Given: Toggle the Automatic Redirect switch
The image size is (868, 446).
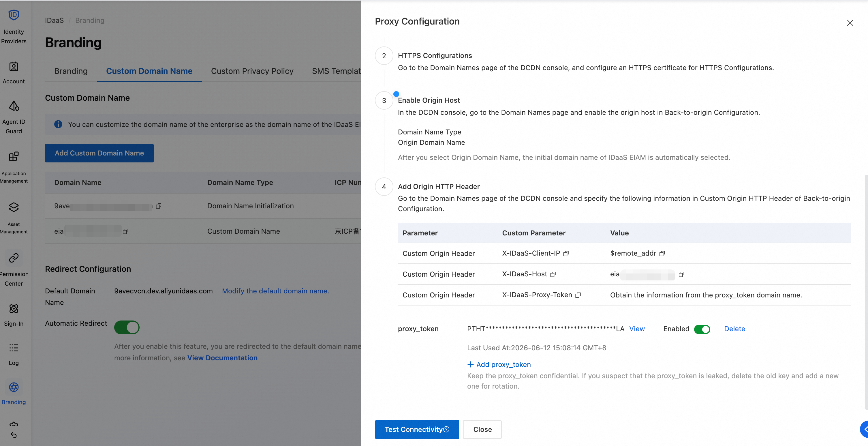Looking at the screenshot, I should coord(127,327).
